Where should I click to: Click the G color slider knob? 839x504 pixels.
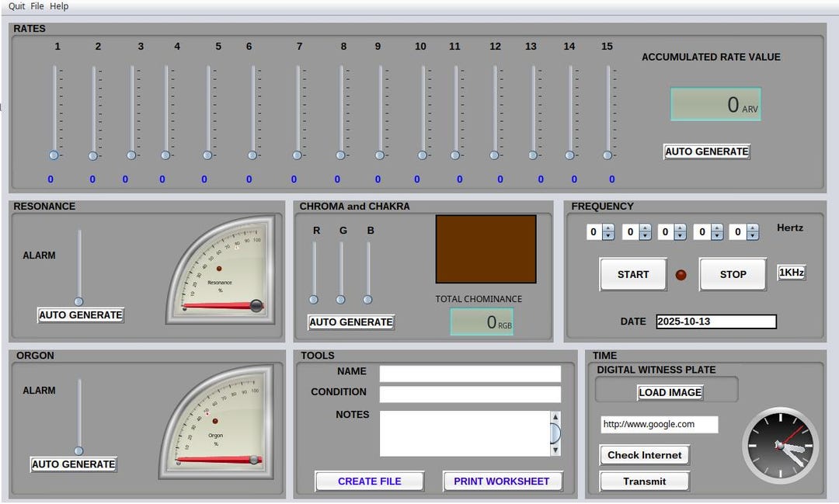coord(340,300)
